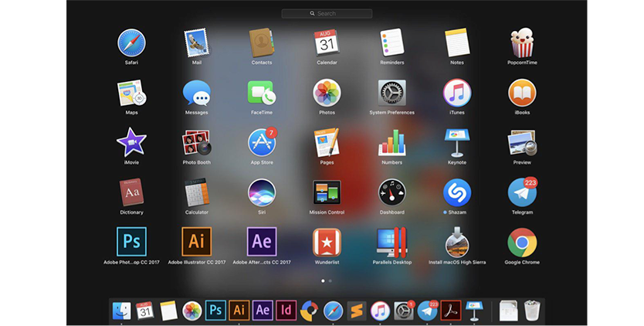The height and width of the screenshot is (326, 644).
Task: Open the Trash in the Dock
Action: 532,311
